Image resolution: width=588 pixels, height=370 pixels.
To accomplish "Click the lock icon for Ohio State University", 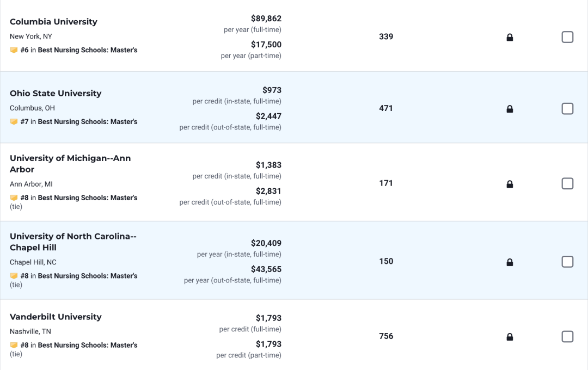I will tap(510, 109).
